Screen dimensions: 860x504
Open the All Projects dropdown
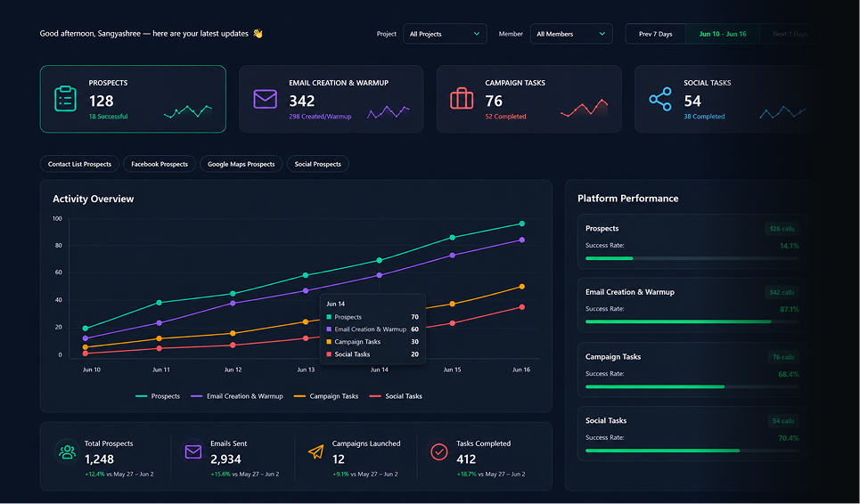tap(445, 34)
